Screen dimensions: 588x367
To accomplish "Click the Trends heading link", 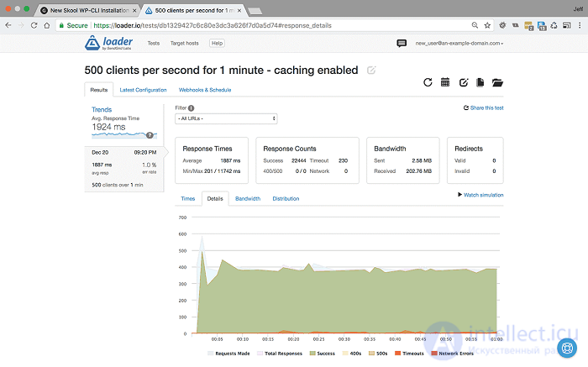I will (x=102, y=109).
